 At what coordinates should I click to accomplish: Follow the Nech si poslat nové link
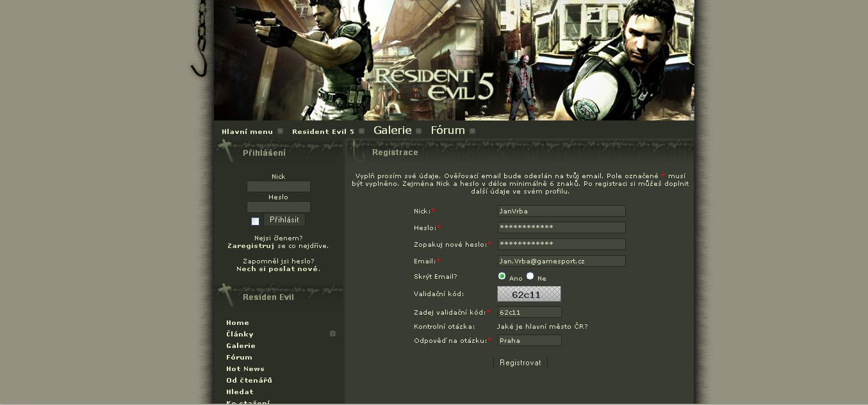(277, 269)
